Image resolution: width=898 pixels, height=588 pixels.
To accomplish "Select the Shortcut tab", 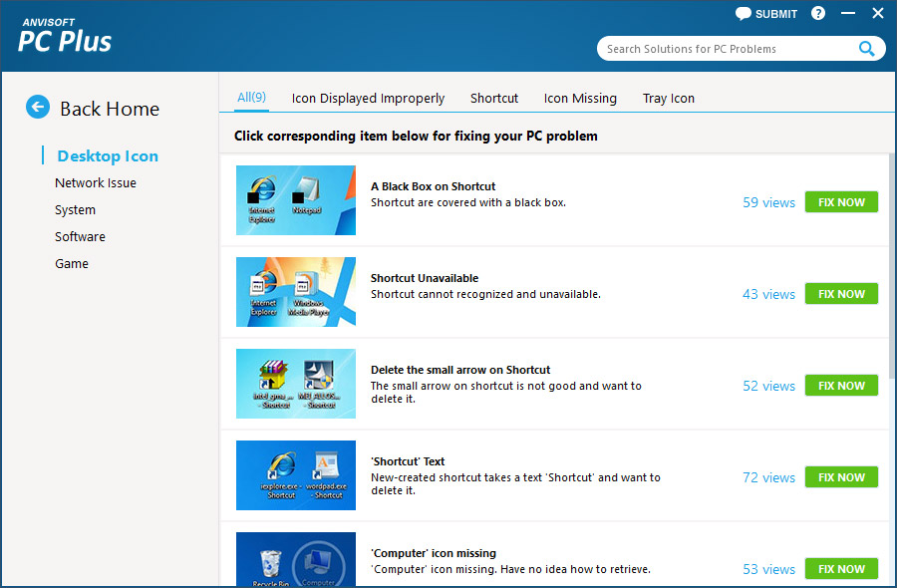I will 494,99.
